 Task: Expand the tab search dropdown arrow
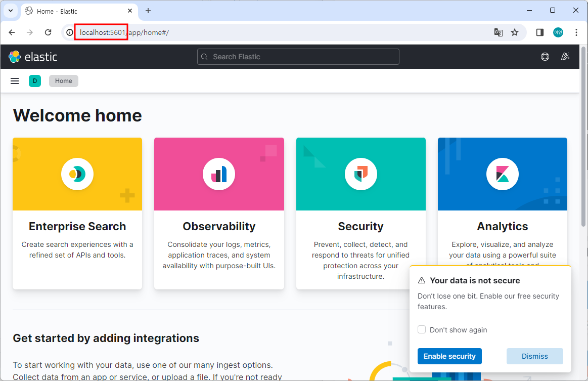pos(11,11)
